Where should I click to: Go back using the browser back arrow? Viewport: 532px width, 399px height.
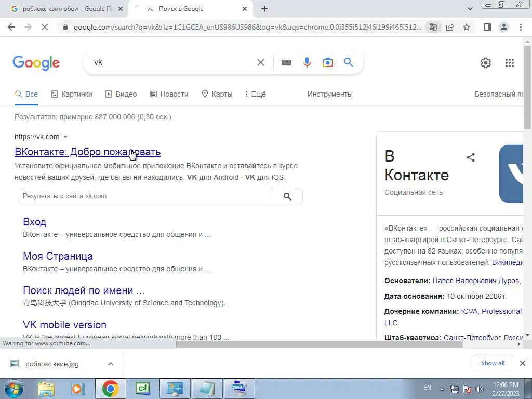pos(11,27)
